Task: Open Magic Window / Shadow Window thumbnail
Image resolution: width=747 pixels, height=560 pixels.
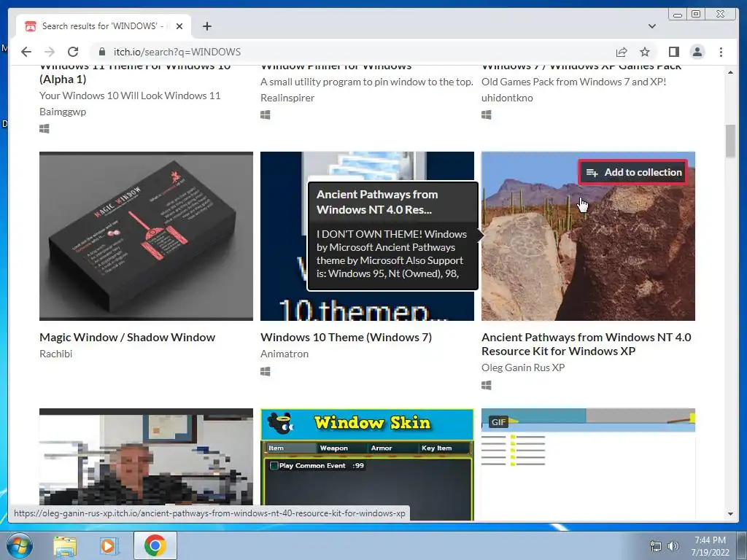Action: (x=146, y=236)
